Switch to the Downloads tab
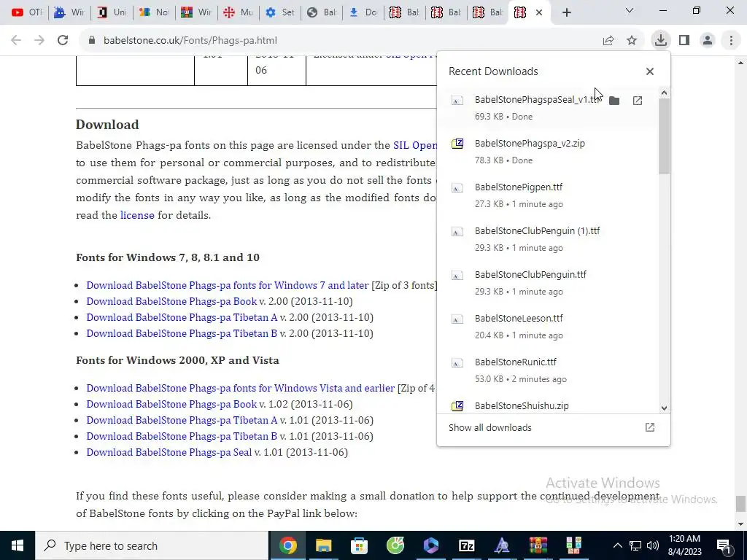This screenshot has width=747, height=560. 363,12
